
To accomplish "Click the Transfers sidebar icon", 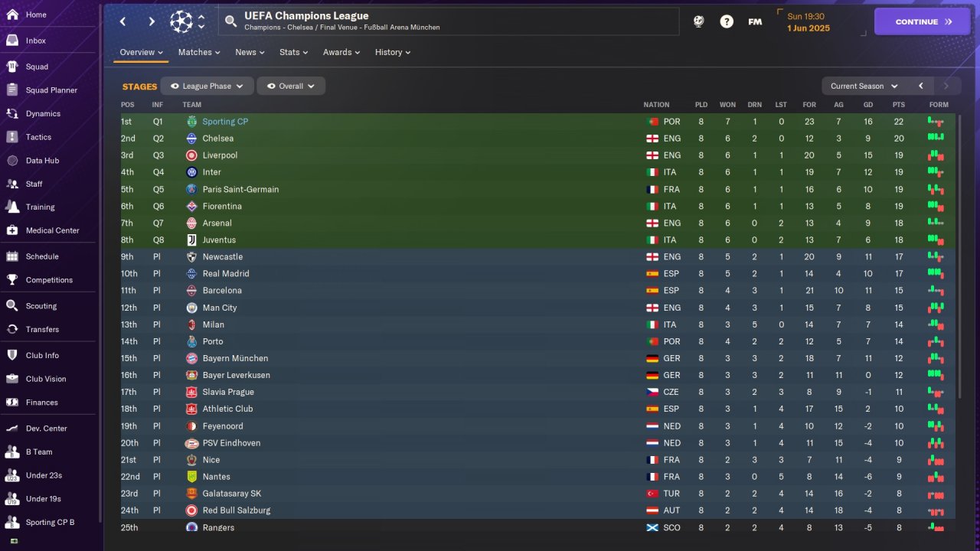I will pyautogui.click(x=12, y=329).
